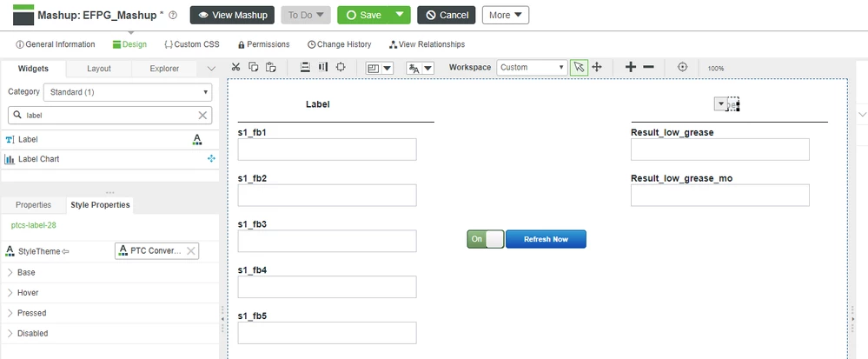Image resolution: width=868 pixels, height=359 pixels.
Task: Open the More menu
Action: 506,15
